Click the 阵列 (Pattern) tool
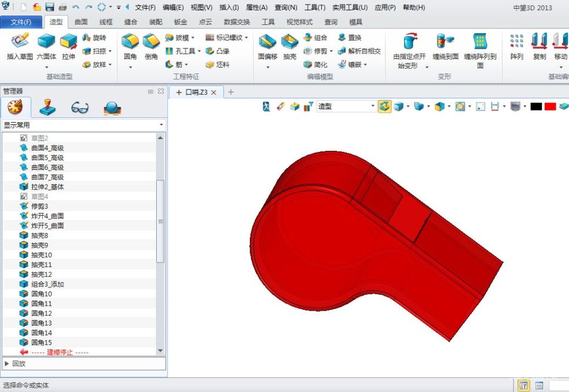This screenshot has width=569, height=392. click(517, 47)
